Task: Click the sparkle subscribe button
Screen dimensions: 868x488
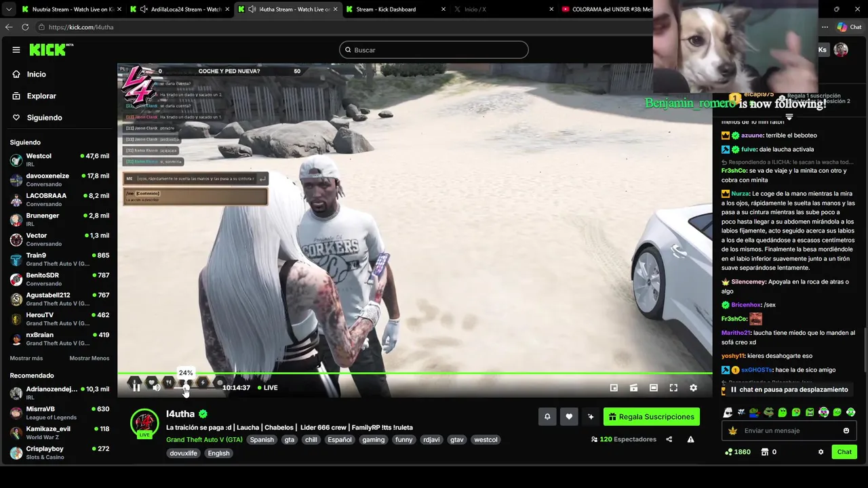Action: [x=591, y=417]
